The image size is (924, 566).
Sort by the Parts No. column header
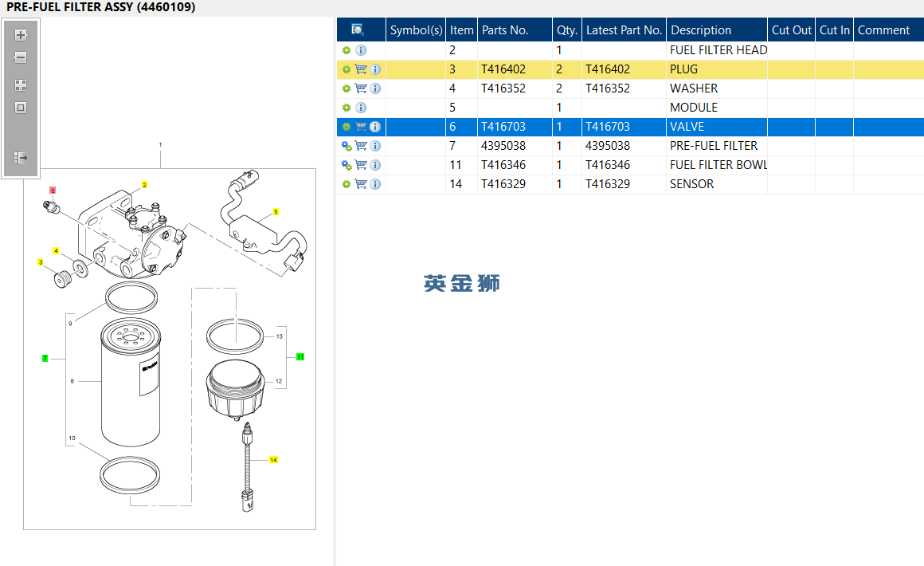(x=515, y=29)
